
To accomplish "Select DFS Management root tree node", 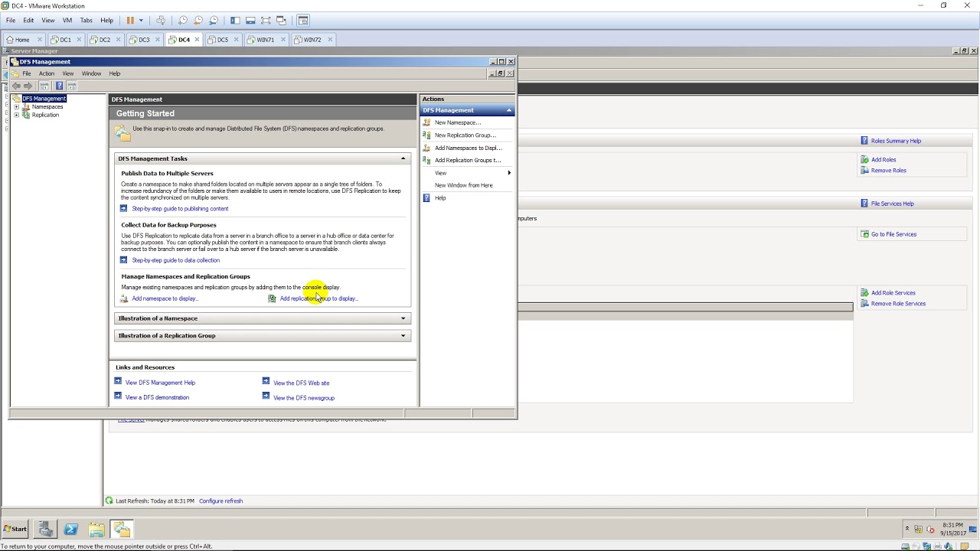I will [44, 99].
